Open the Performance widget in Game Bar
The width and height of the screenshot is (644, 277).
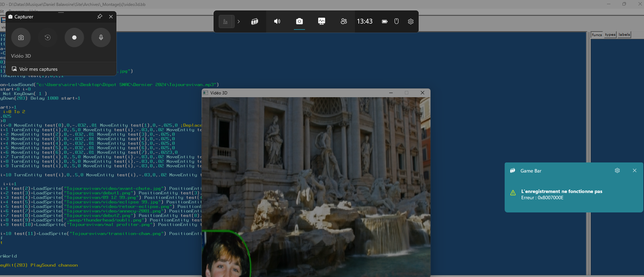pyautogui.click(x=322, y=22)
